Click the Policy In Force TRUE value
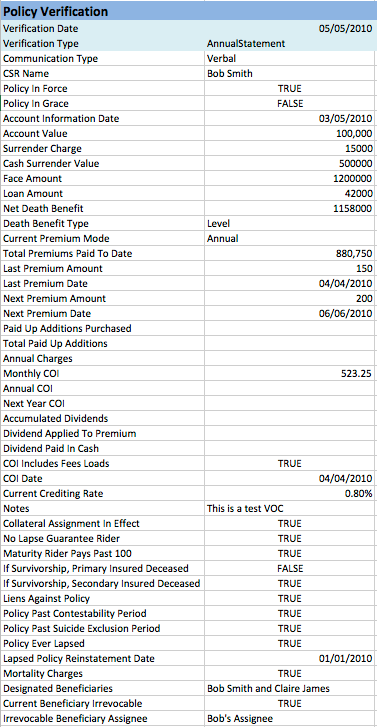Image resolution: width=377 pixels, height=727 pixels. 290,89
